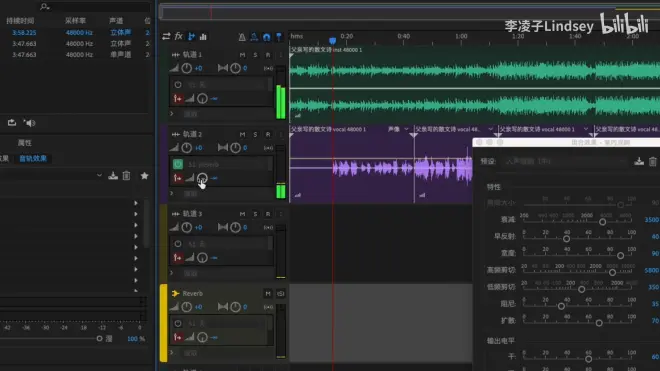Expand the section below 轨道 3 sends

172,273
